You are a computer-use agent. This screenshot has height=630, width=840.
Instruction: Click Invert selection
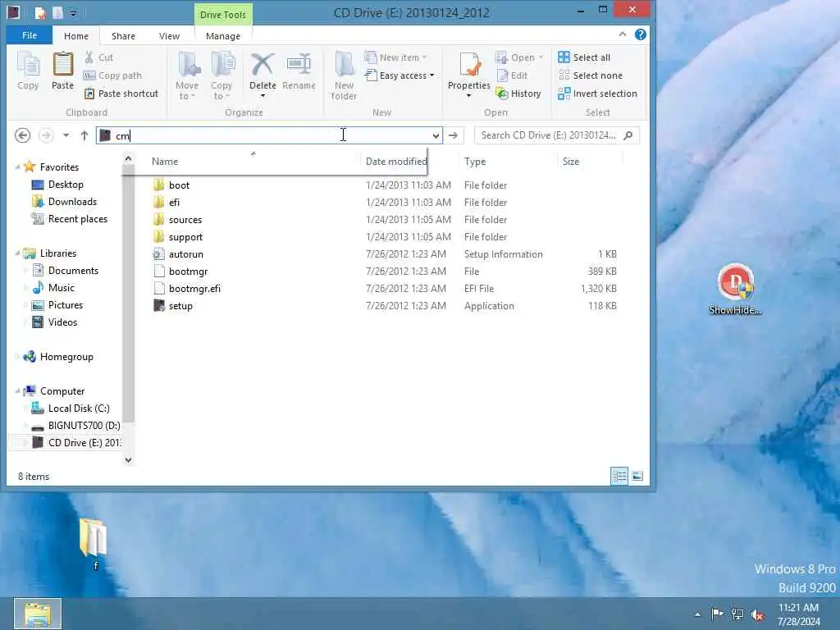point(597,94)
